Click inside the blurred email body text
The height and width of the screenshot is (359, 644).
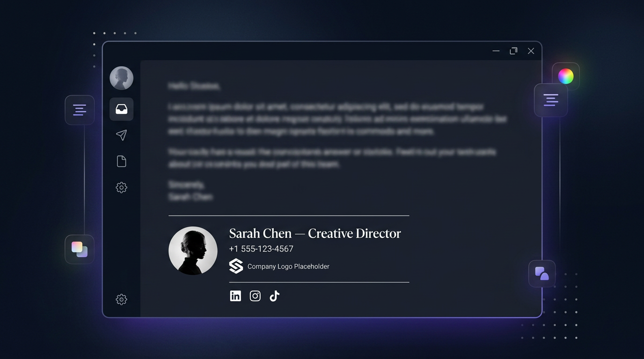328,119
